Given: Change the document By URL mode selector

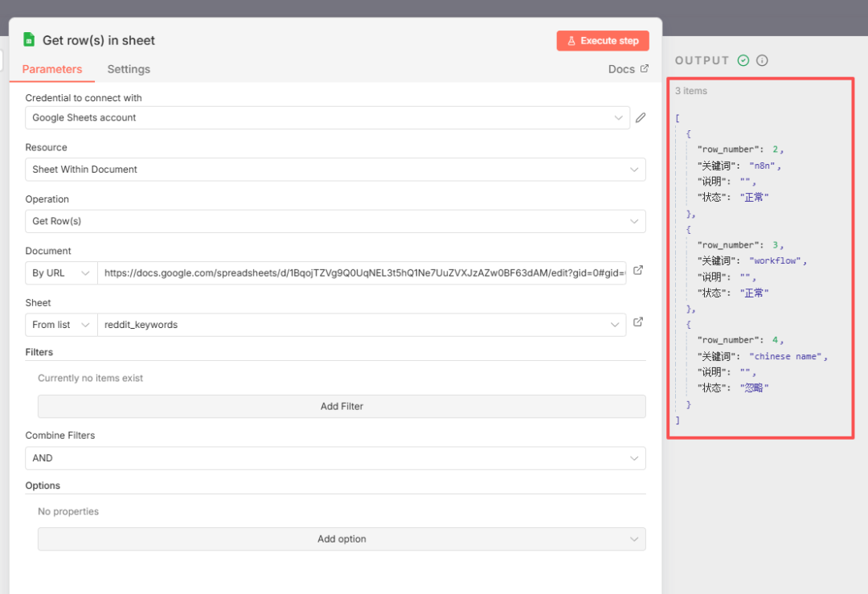Looking at the screenshot, I should [61, 273].
